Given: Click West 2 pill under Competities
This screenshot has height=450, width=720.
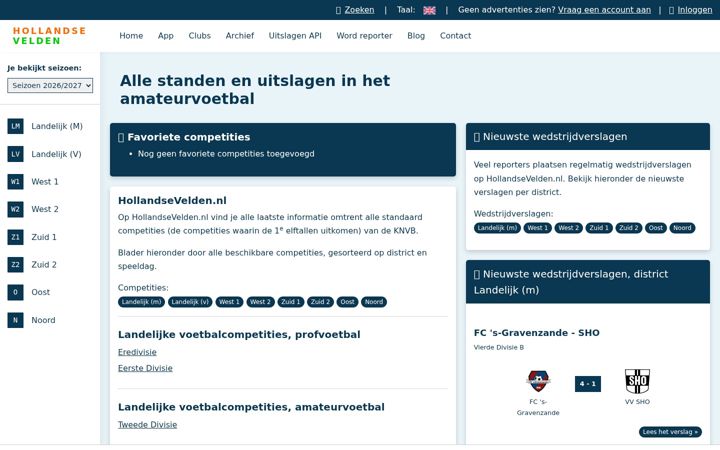Looking at the screenshot, I should (x=260, y=302).
